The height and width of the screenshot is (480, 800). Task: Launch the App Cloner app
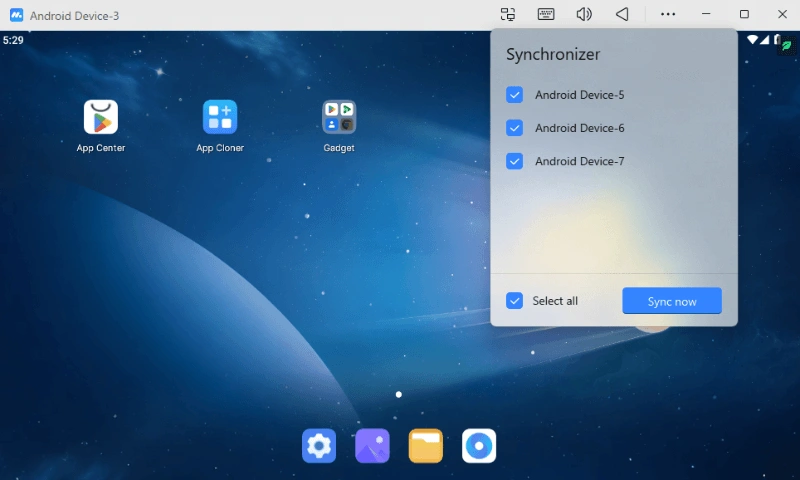click(220, 117)
